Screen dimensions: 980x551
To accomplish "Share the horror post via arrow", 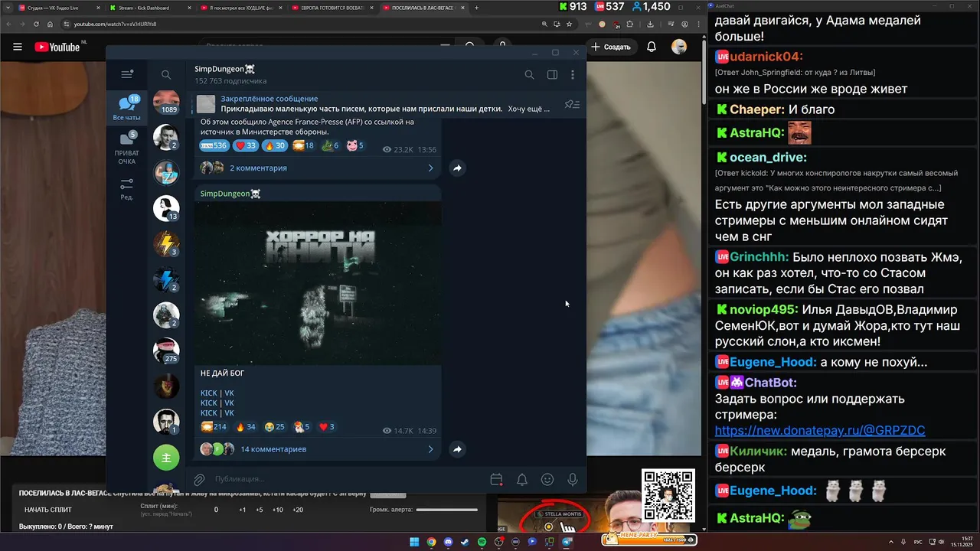I will (x=457, y=449).
